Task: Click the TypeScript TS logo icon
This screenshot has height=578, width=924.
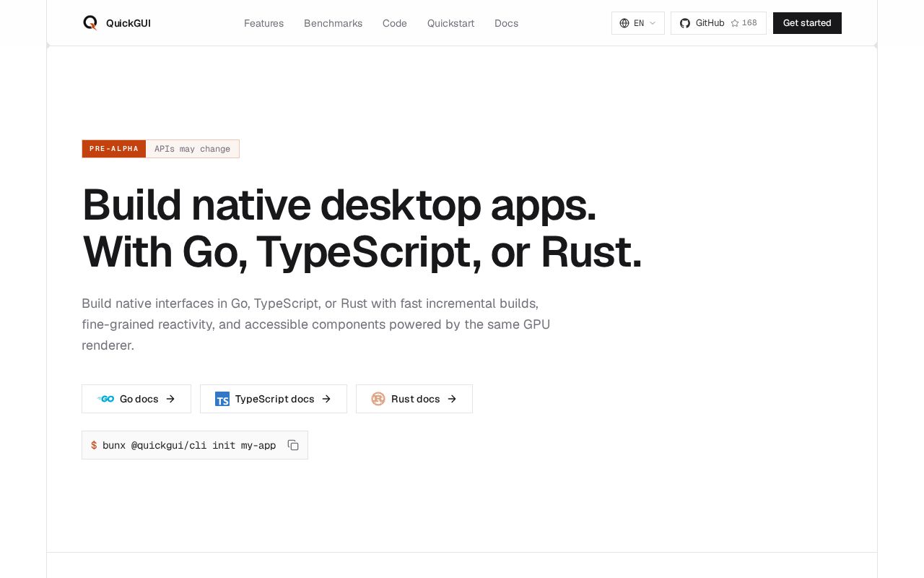Action: 222,399
